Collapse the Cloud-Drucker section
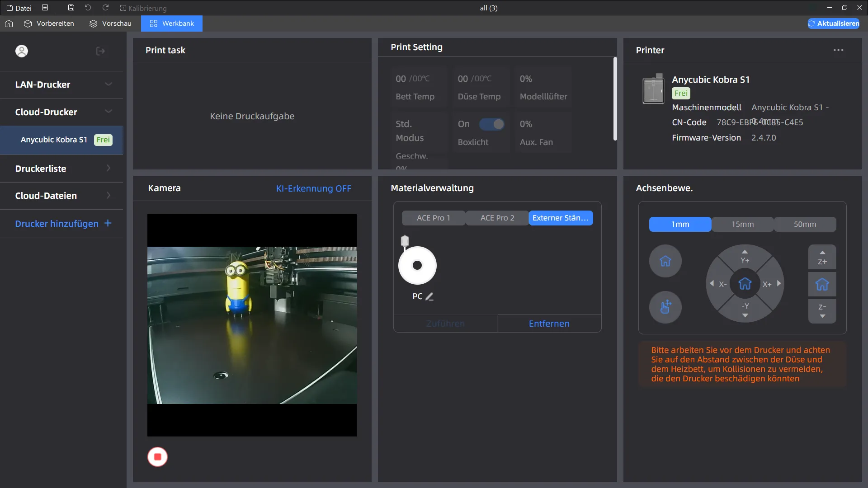This screenshot has height=488, width=868. (61, 112)
